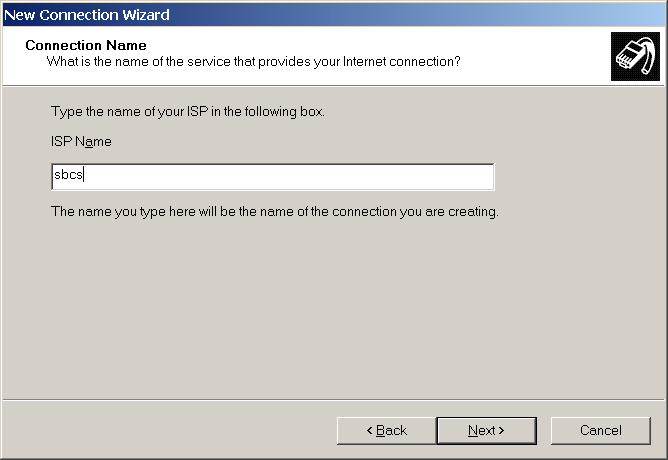The width and height of the screenshot is (668, 460).
Task: Click the 'sbcs' text in the ISP field
Action: click(67, 177)
